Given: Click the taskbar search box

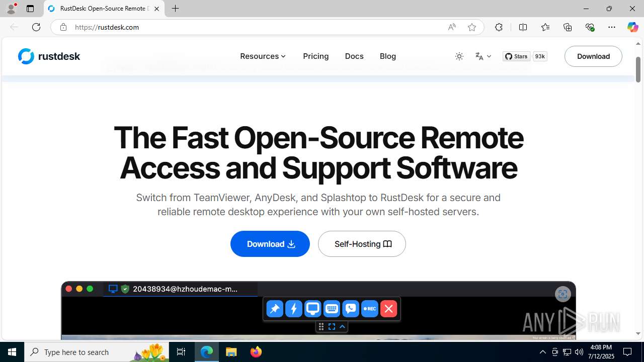Looking at the screenshot, I should click(98, 352).
